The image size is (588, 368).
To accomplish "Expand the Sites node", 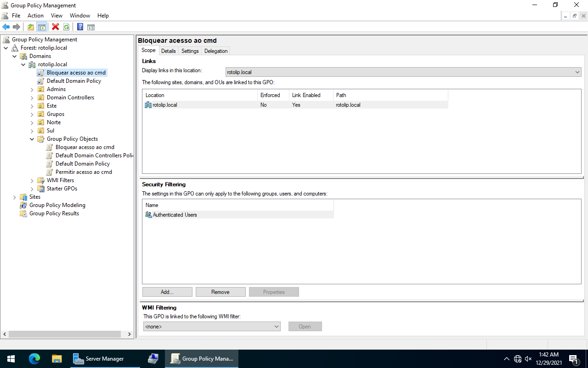I will (x=15, y=197).
